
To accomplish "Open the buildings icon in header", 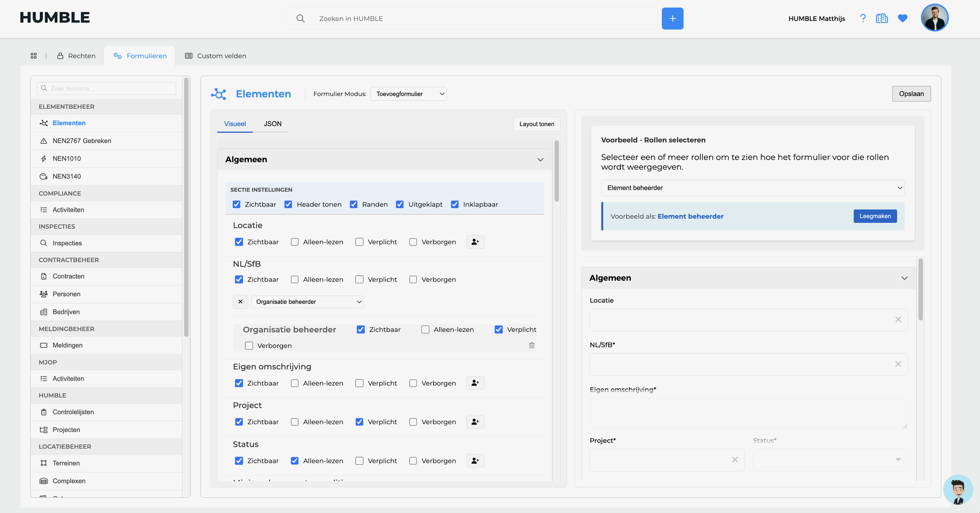I will point(882,18).
